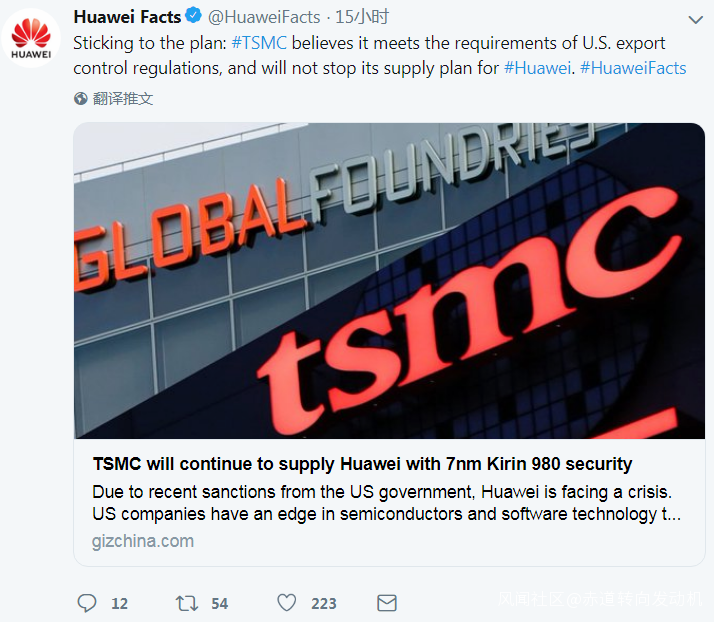
Task: Click the reply speech bubble icon
Action: [88, 603]
